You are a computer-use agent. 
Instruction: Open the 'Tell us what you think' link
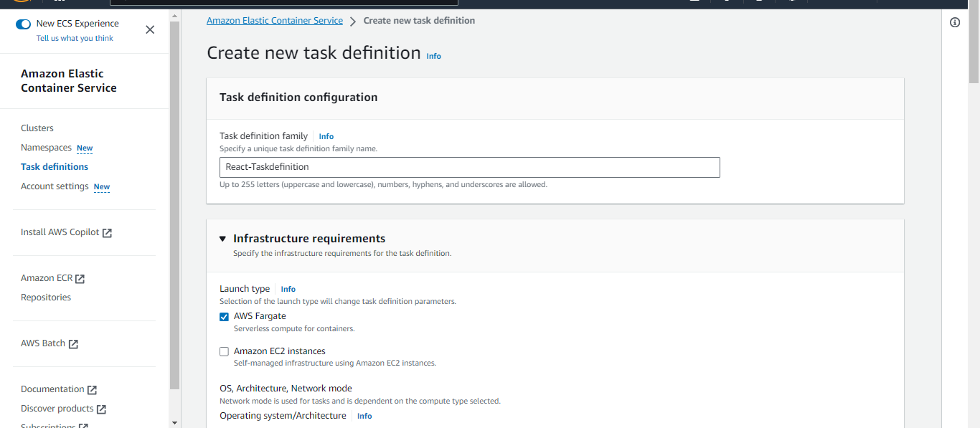tap(75, 39)
